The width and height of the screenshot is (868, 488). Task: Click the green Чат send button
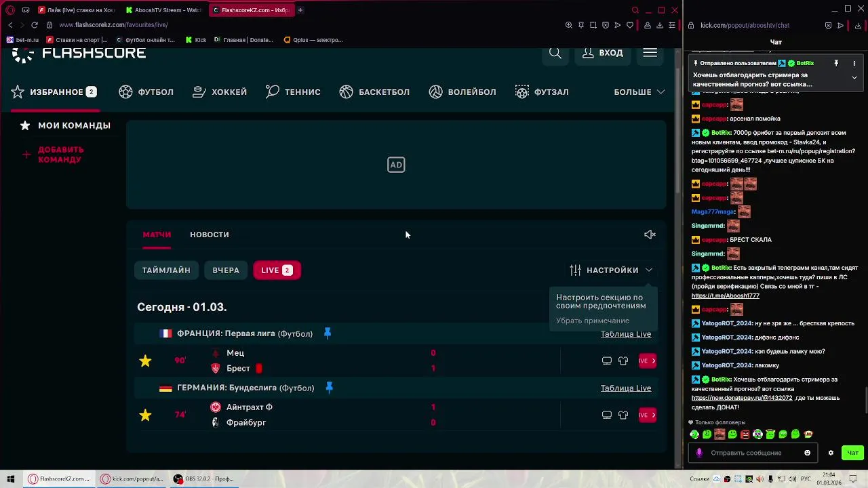(x=852, y=453)
